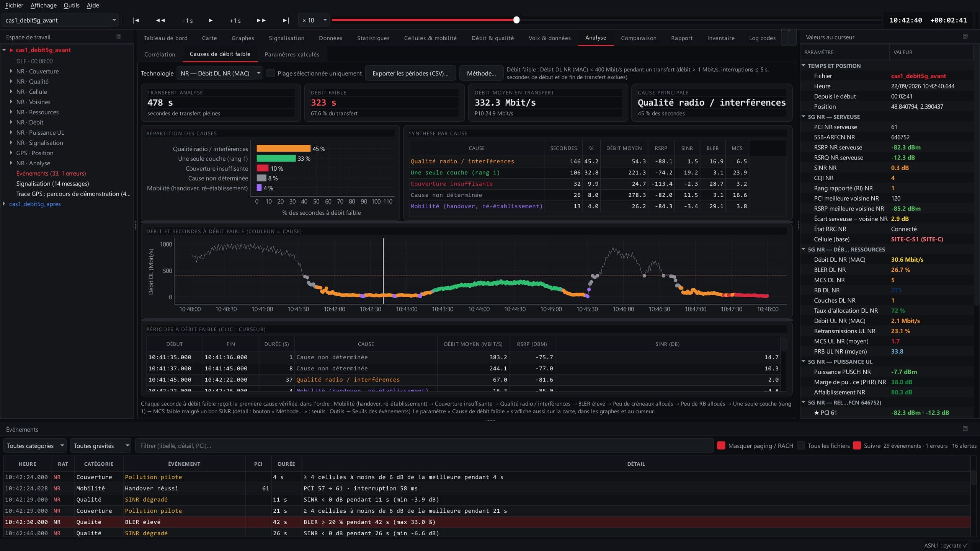The height and width of the screenshot is (551, 980).
Task: Click the 10:41:45.000 low-throughput period row
Action: [x=463, y=380]
